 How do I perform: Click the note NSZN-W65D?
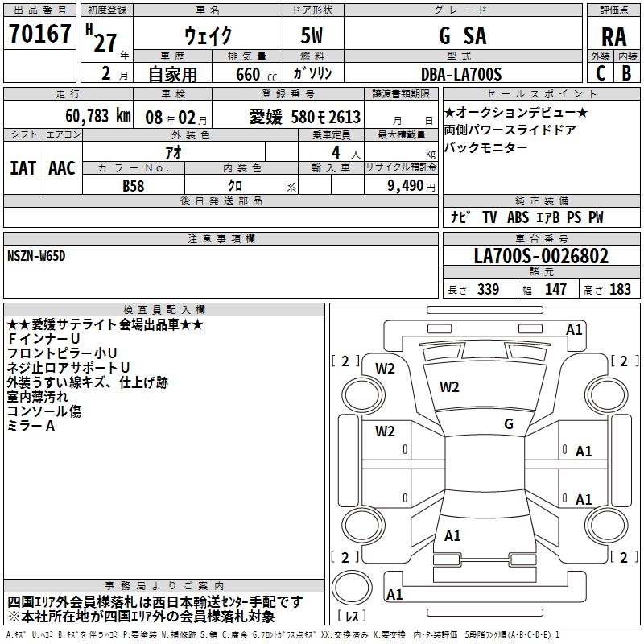[36, 256]
